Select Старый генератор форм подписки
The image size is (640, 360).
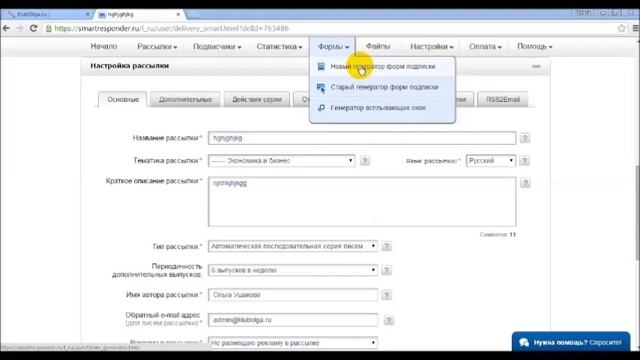click(382, 87)
